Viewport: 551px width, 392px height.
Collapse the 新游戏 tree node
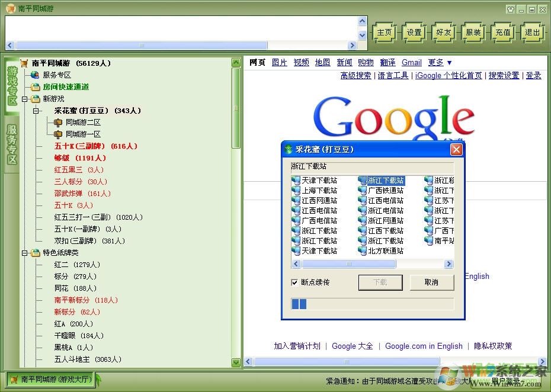(25, 99)
